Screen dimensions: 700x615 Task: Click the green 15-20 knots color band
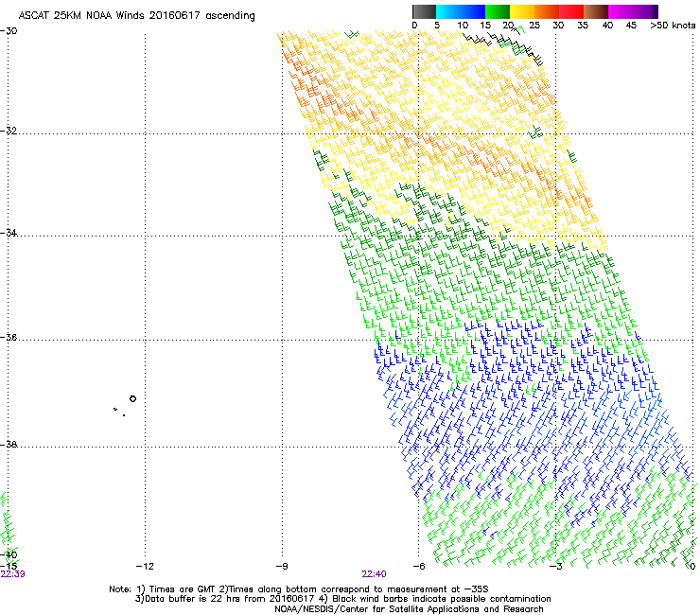(x=498, y=11)
